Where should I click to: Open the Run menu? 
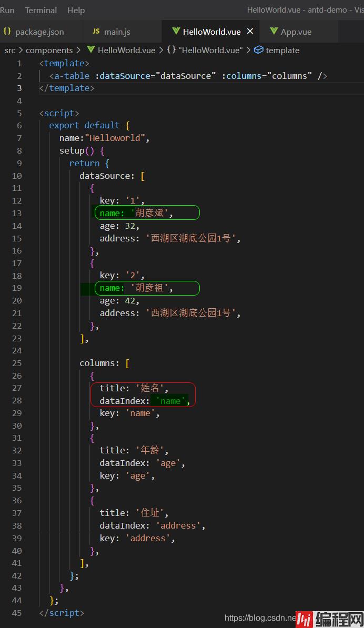(x=7, y=10)
